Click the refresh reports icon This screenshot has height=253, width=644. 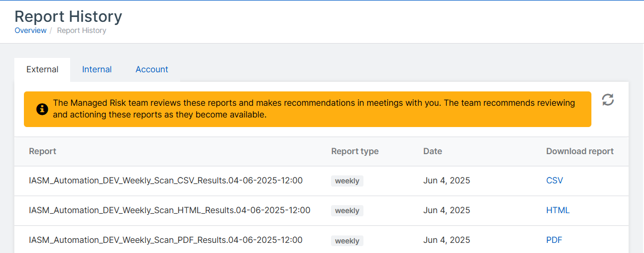click(608, 100)
